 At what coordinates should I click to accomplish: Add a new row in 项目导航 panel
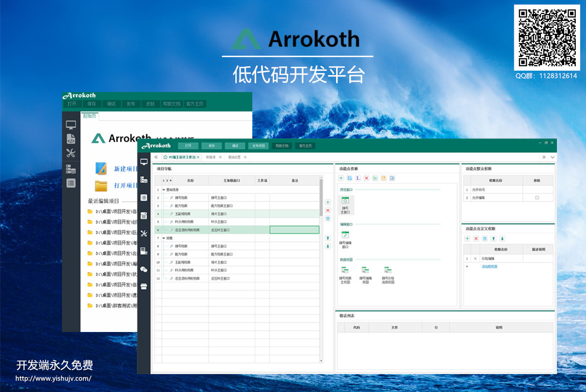(x=328, y=202)
